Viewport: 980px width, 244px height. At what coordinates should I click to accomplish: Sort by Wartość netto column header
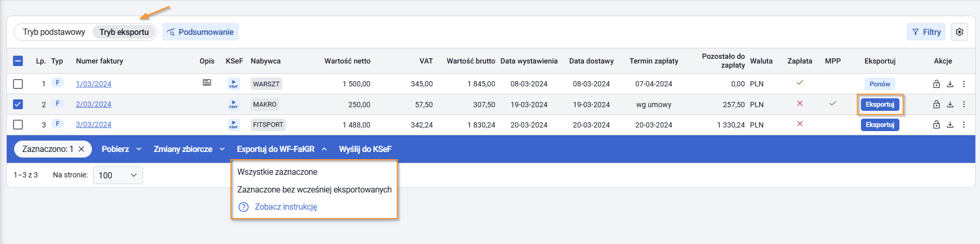point(347,61)
